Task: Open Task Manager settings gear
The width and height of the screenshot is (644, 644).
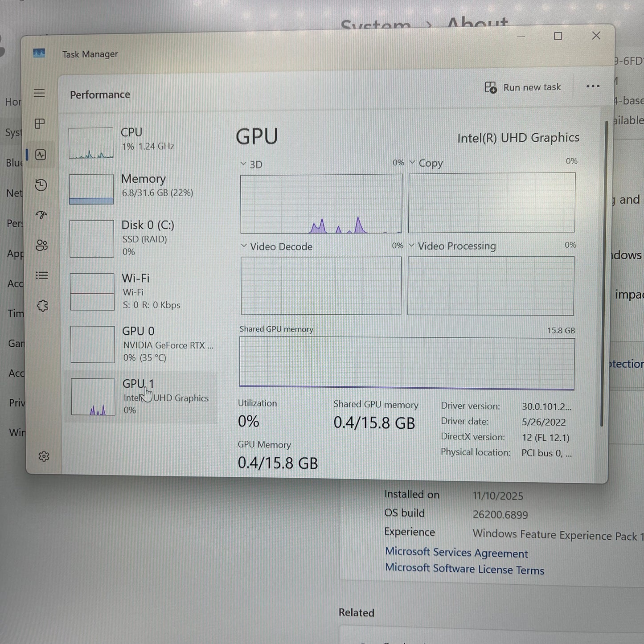Action: [44, 456]
